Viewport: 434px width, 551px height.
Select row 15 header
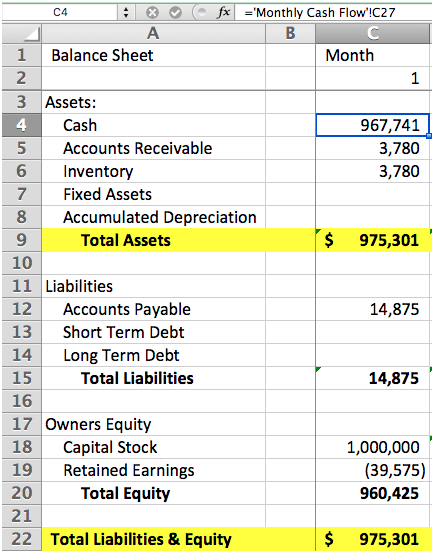tap(22, 378)
